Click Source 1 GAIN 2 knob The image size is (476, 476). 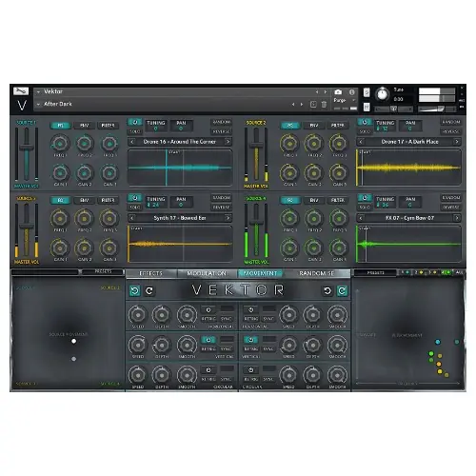pos(85,173)
